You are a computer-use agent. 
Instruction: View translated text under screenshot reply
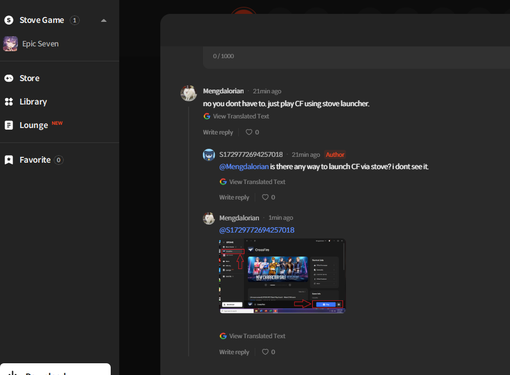[x=257, y=336]
